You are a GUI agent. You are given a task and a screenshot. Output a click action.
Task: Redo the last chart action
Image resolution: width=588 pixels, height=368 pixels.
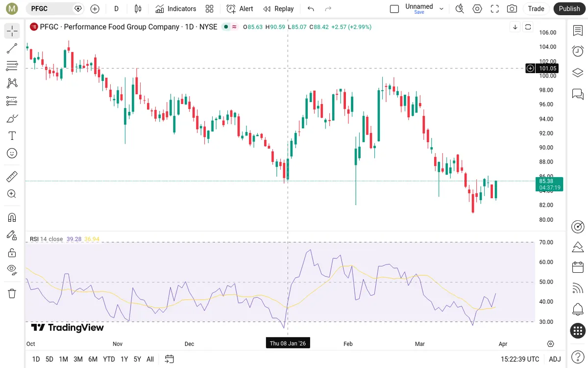(328, 8)
